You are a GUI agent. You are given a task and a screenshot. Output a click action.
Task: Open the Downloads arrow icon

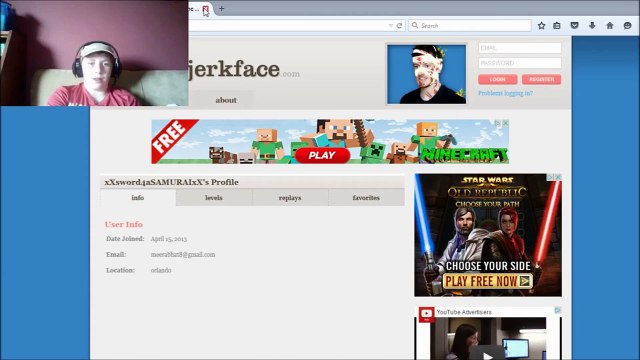coord(592,26)
